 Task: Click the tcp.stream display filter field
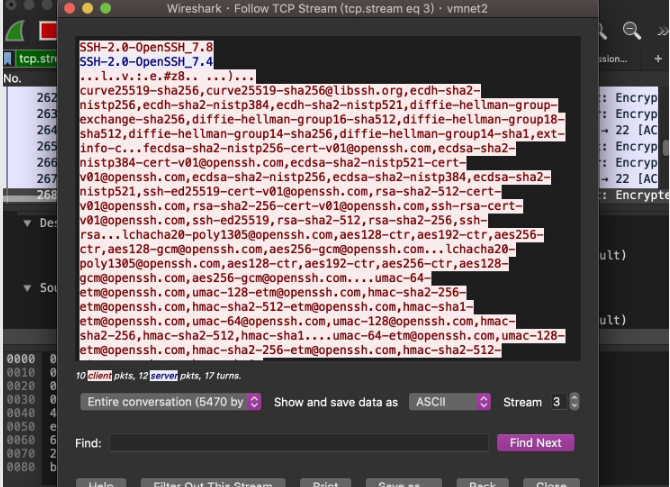(x=36, y=59)
